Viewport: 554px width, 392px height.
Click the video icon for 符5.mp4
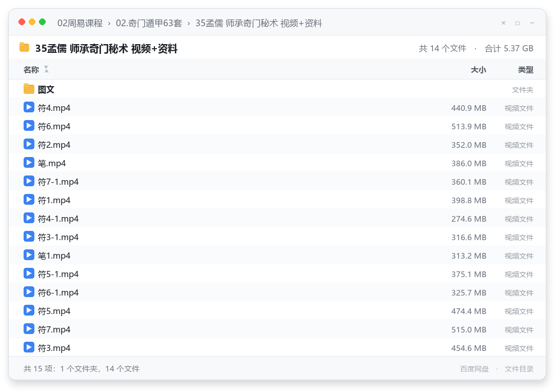[x=29, y=310]
